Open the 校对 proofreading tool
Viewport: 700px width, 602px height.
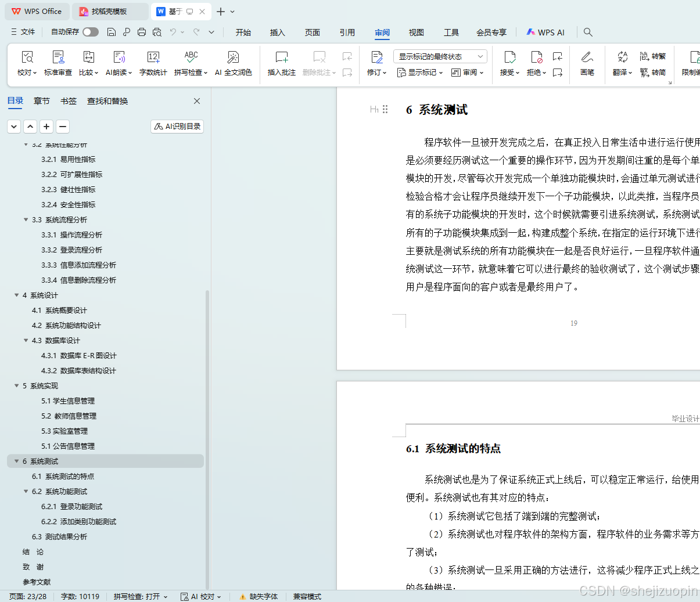[27, 63]
